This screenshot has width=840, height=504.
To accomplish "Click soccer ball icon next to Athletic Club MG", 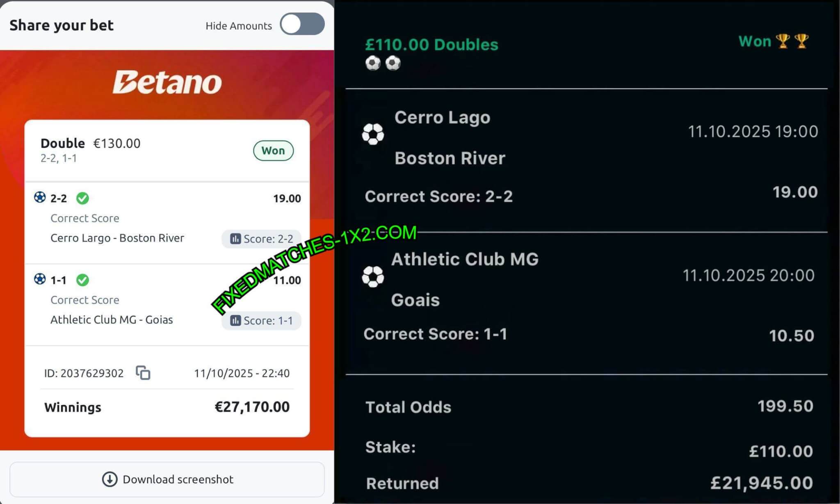I will coord(373,276).
